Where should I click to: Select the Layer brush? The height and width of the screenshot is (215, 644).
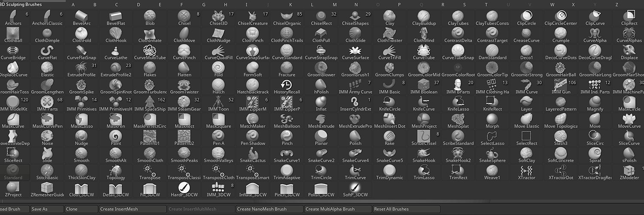click(527, 104)
